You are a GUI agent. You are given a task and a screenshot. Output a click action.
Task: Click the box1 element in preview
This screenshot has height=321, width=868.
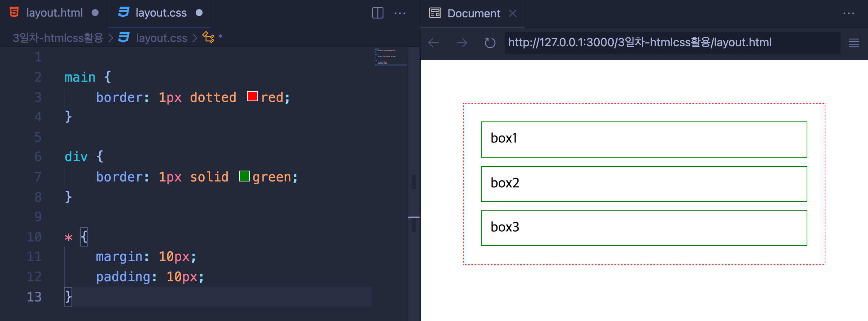pos(644,140)
